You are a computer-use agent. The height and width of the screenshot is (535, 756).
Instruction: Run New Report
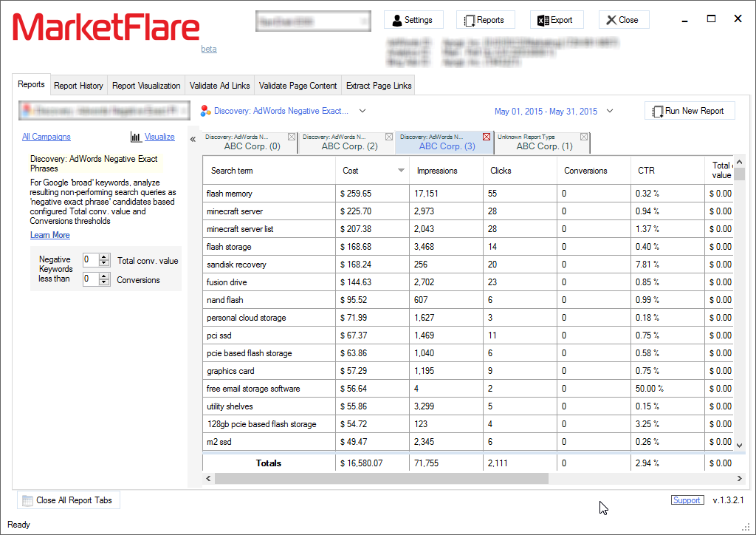pos(690,111)
